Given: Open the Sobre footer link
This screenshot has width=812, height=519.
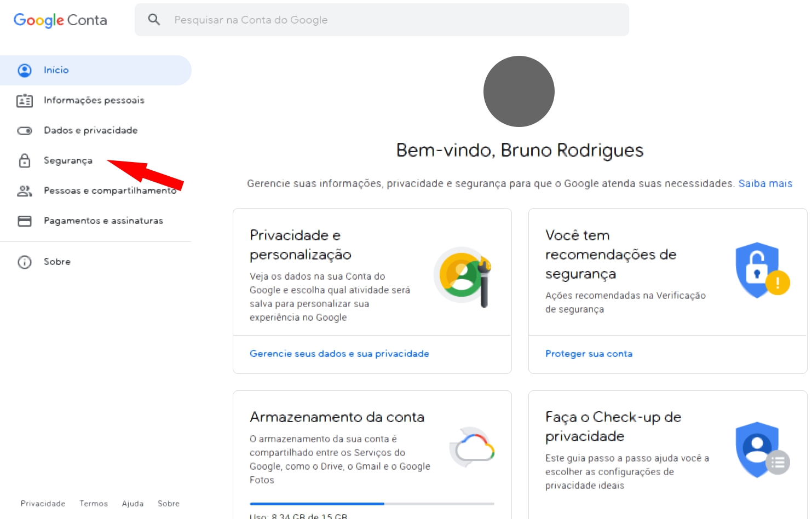Looking at the screenshot, I should point(169,504).
